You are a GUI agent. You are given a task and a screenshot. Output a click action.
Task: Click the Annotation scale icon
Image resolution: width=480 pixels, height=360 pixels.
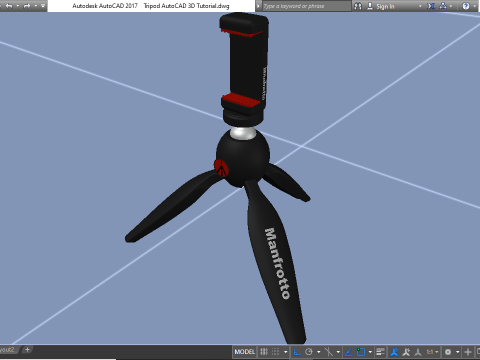(x=418, y=352)
